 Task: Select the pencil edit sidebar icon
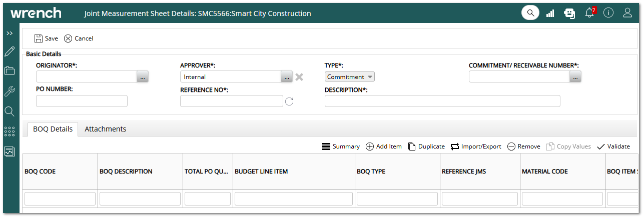pos(10,51)
